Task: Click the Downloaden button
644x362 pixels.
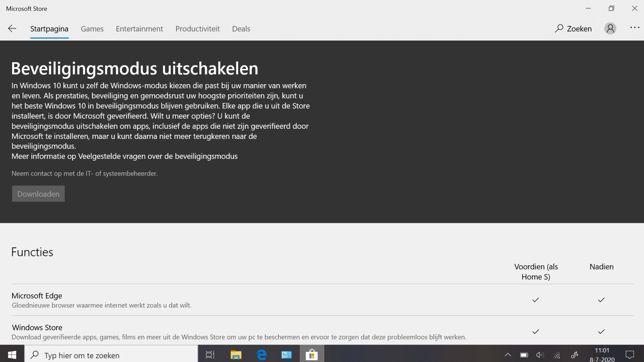Action: pyautogui.click(x=38, y=194)
